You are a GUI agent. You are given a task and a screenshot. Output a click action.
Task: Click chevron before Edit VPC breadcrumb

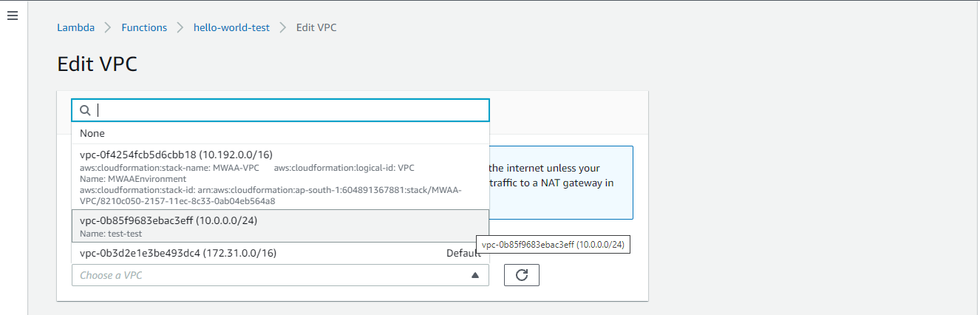(283, 27)
